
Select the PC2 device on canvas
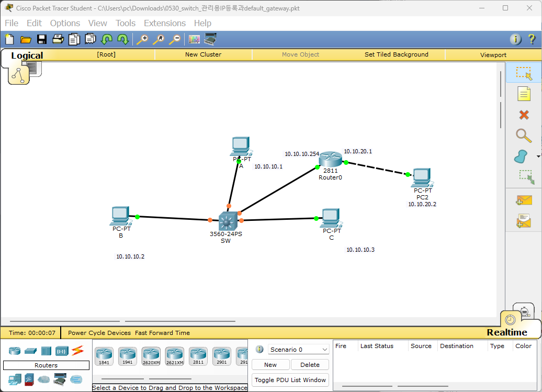click(422, 177)
